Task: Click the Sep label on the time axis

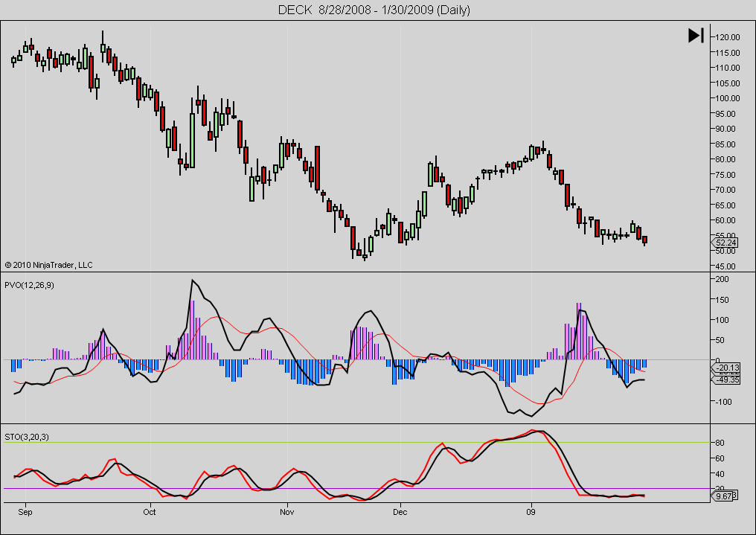Action: click(25, 512)
